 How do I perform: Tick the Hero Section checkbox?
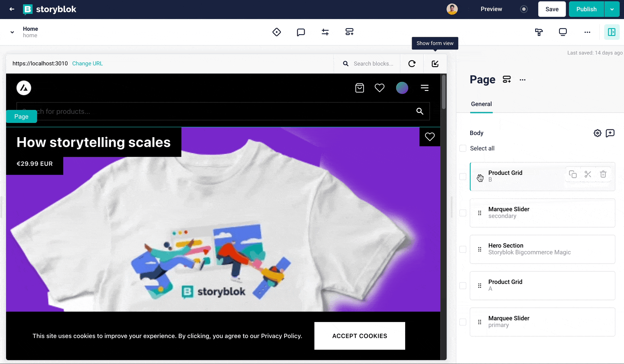click(463, 249)
